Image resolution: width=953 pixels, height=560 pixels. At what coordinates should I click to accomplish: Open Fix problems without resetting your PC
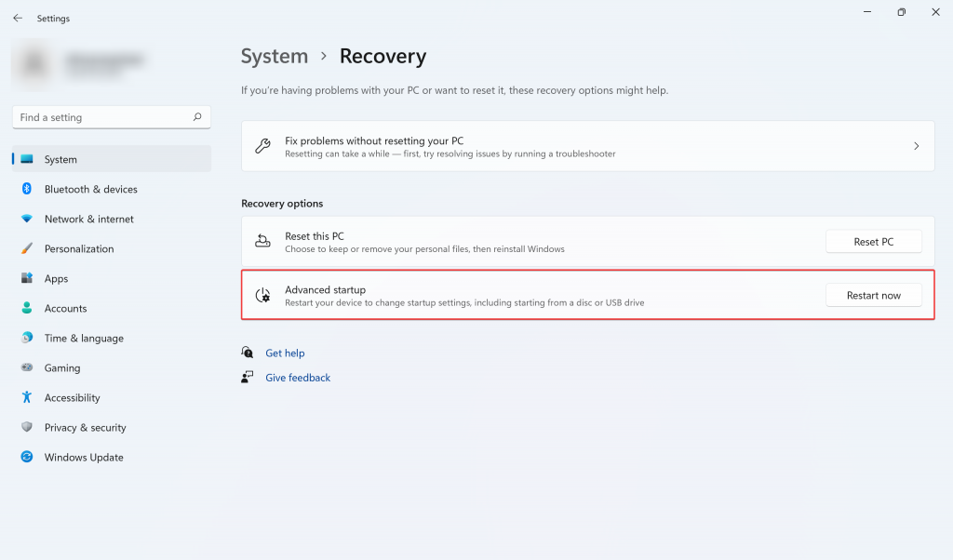click(588, 146)
